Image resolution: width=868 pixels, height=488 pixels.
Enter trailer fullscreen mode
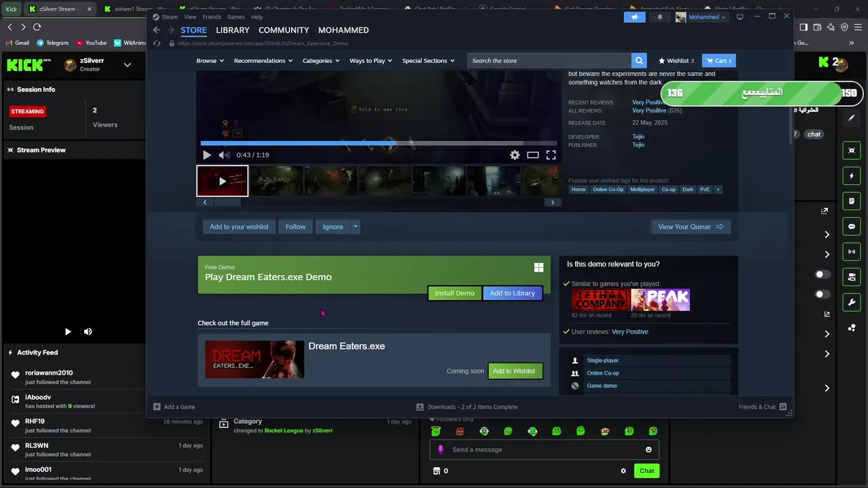551,155
